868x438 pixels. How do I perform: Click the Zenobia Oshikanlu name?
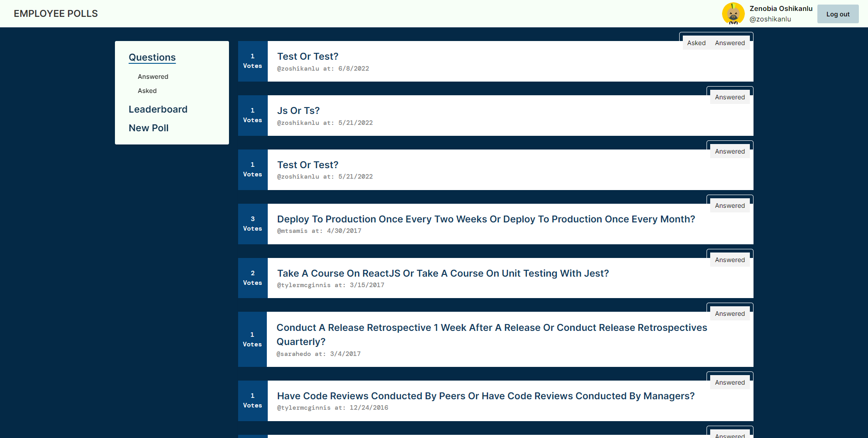[x=781, y=9]
